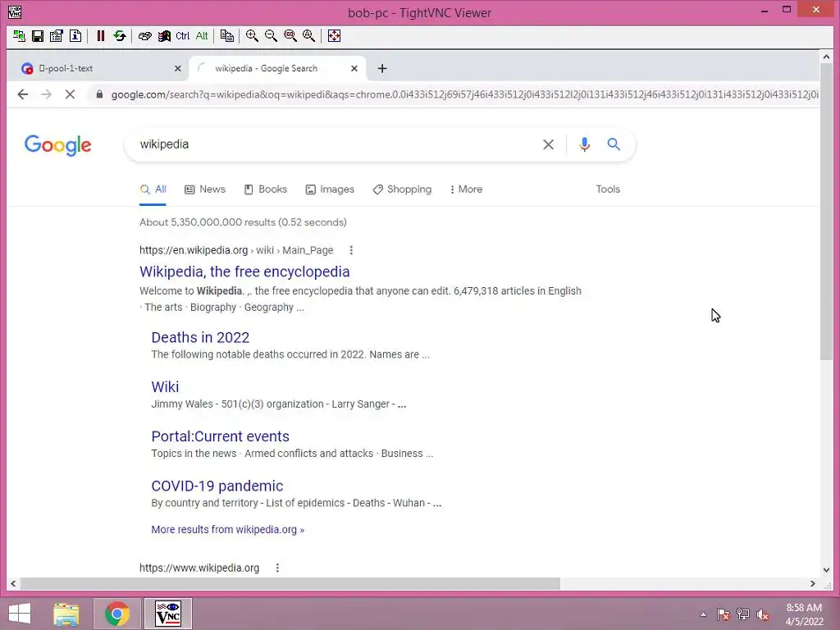Select the All results tab
Viewport: 840px width, 630px height.
point(153,189)
